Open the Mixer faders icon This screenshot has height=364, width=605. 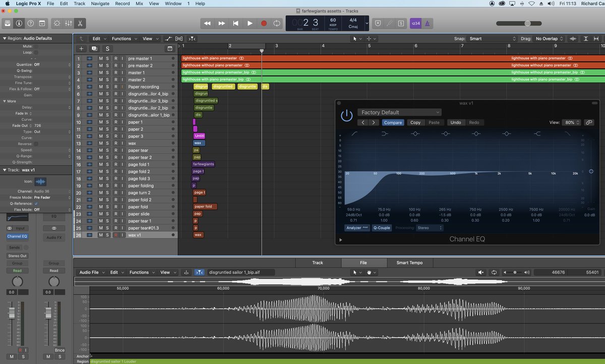pos(68,23)
